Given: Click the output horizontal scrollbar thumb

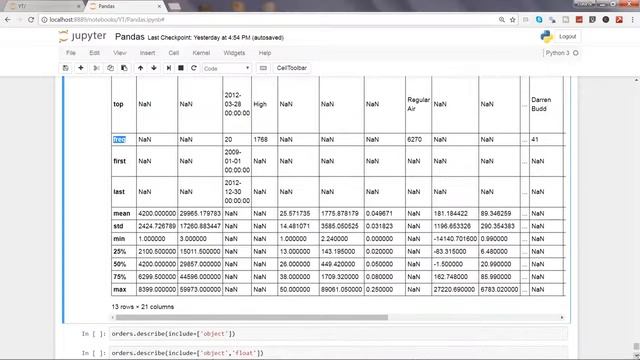Looking at the screenshot, I should tap(251, 317).
